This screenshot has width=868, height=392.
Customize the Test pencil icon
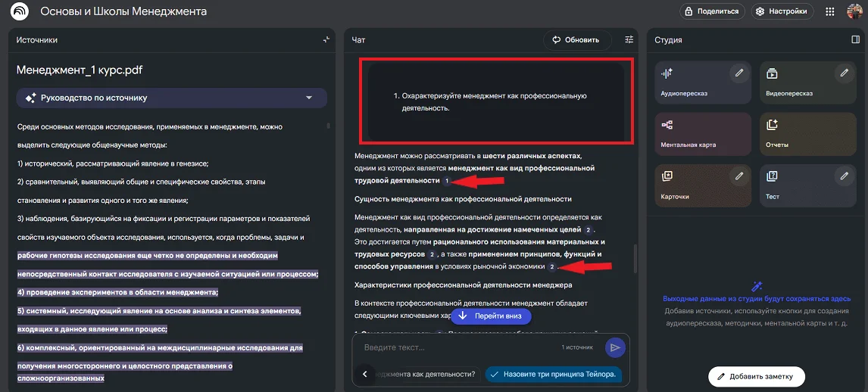tap(844, 176)
